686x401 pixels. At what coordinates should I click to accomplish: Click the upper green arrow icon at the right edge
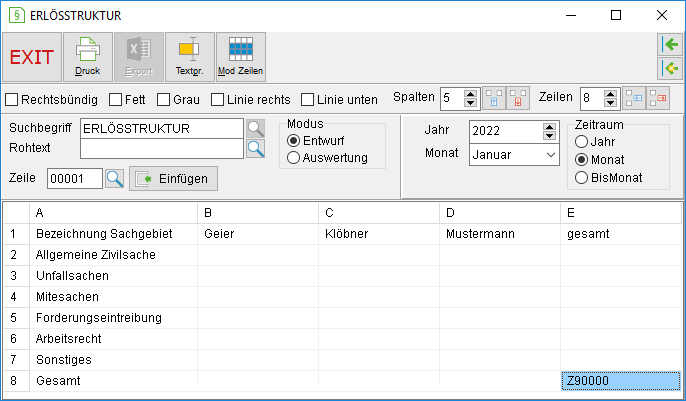(x=670, y=44)
